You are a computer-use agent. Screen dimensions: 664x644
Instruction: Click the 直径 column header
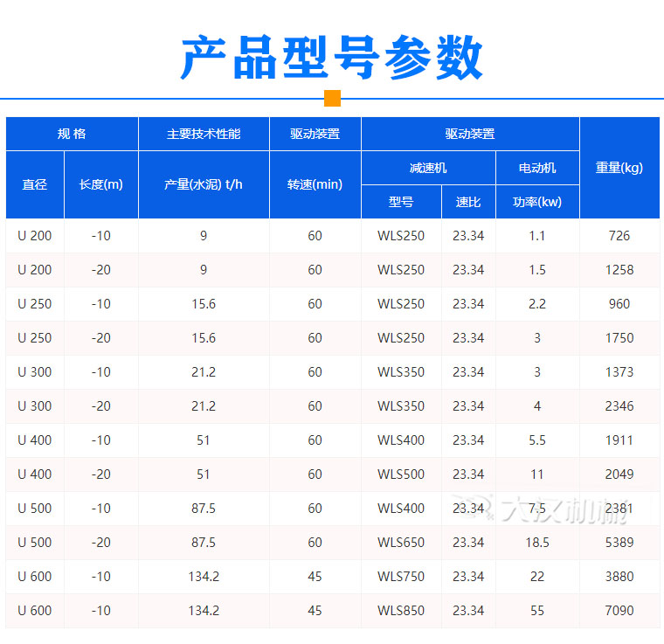pos(35,185)
